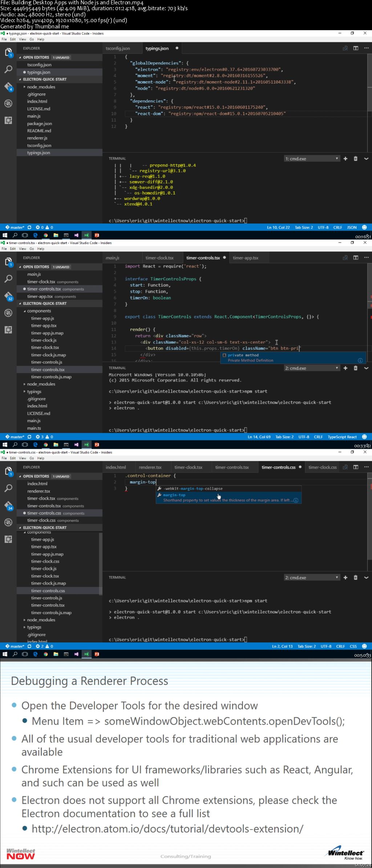This screenshot has width=372, height=868.
Task: Click CSS language mode in status bar
Action: [353, 646]
